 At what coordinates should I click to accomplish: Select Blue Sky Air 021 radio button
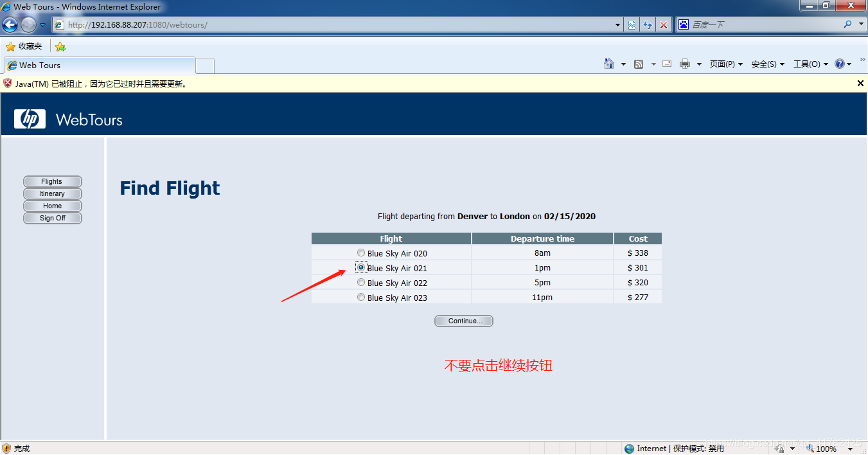[361, 267]
